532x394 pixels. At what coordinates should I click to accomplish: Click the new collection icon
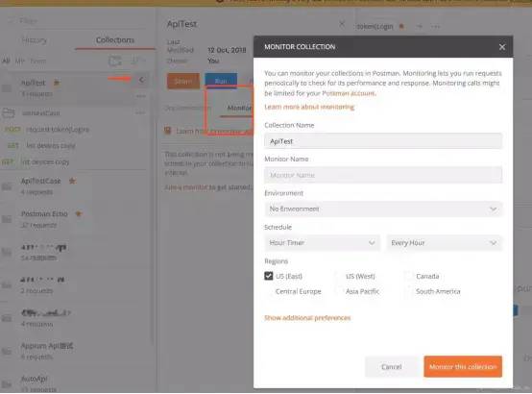pos(115,62)
